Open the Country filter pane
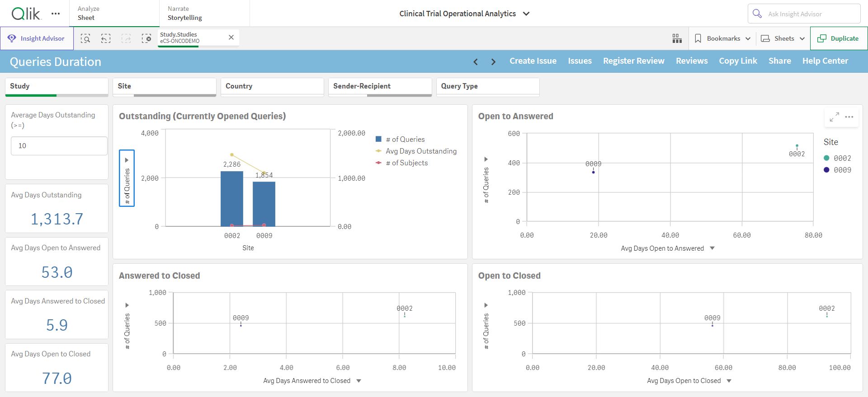The height and width of the screenshot is (397, 868). [x=272, y=87]
